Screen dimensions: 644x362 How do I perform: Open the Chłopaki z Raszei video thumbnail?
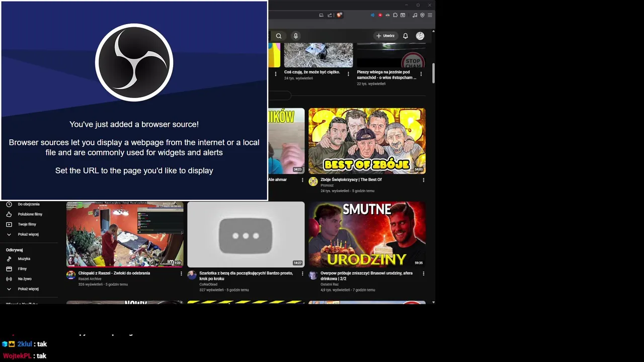(x=125, y=234)
